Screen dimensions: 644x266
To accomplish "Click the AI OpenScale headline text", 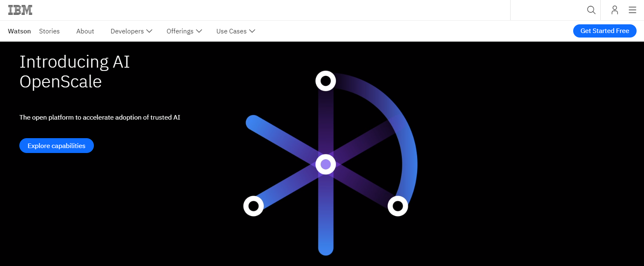I will [74, 71].
